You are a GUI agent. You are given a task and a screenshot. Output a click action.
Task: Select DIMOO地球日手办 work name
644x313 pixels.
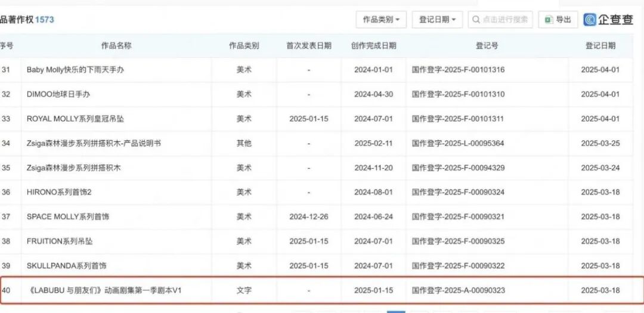[58, 94]
